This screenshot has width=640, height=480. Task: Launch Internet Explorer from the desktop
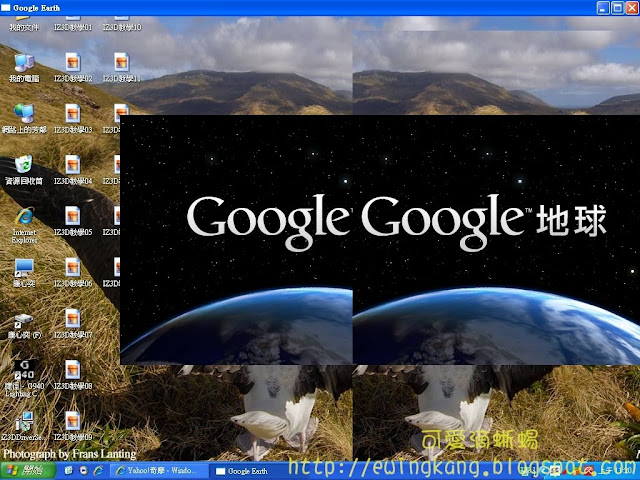(24, 225)
